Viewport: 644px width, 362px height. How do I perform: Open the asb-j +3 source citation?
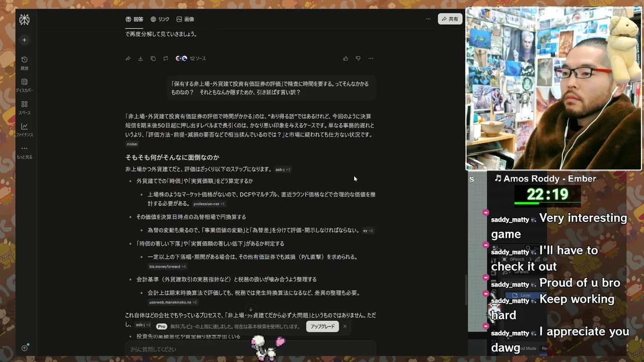[283, 169]
